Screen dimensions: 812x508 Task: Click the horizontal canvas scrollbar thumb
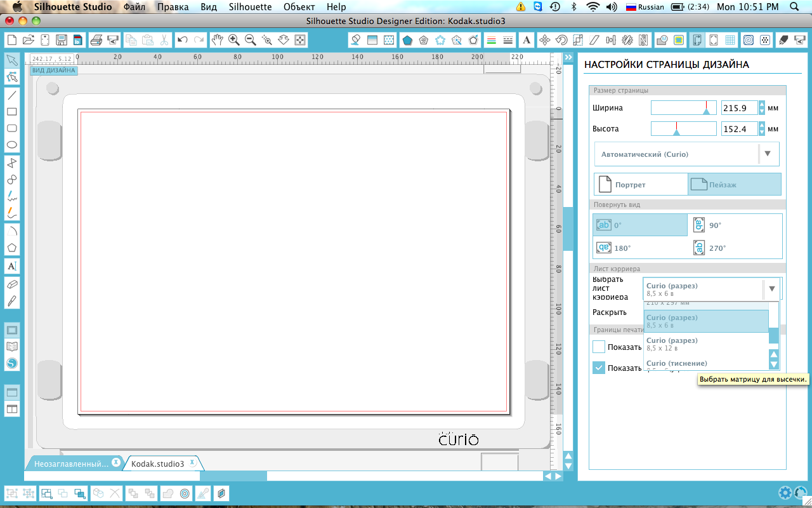pyautogui.click(x=233, y=476)
